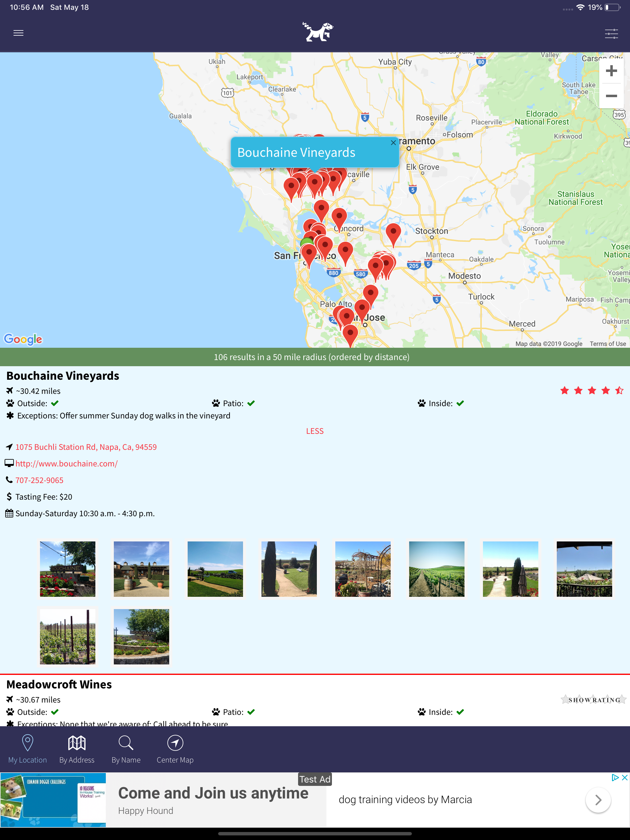The height and width of the screenshot is (840, 630).
Task: Zoom out on the map
Action: pos(611,96)
